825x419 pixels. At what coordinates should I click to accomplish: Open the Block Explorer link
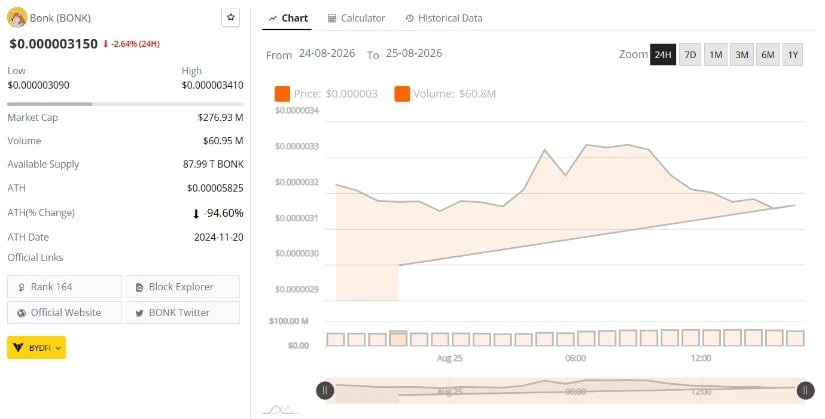pyautogui.click(x=183, y=287)
